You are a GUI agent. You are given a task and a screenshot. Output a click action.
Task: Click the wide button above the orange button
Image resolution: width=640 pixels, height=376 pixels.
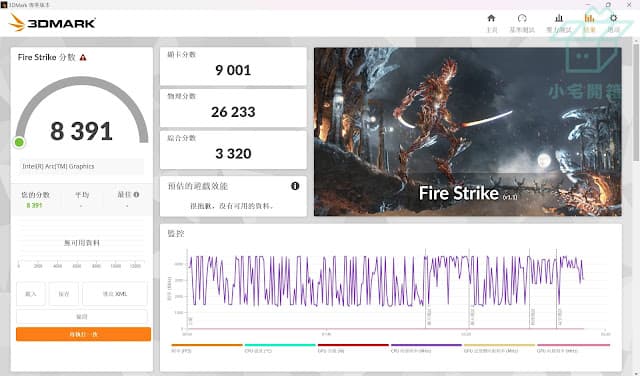pyautogui.click(x=82, y=316)
